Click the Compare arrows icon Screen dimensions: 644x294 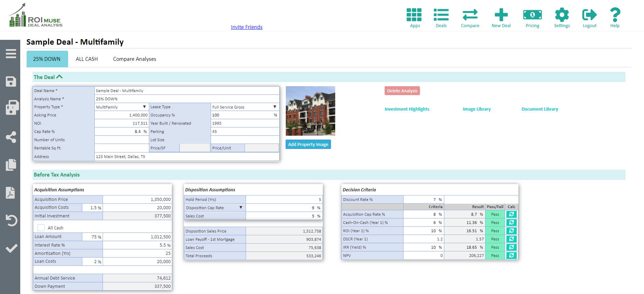click(x=470, y=15)
